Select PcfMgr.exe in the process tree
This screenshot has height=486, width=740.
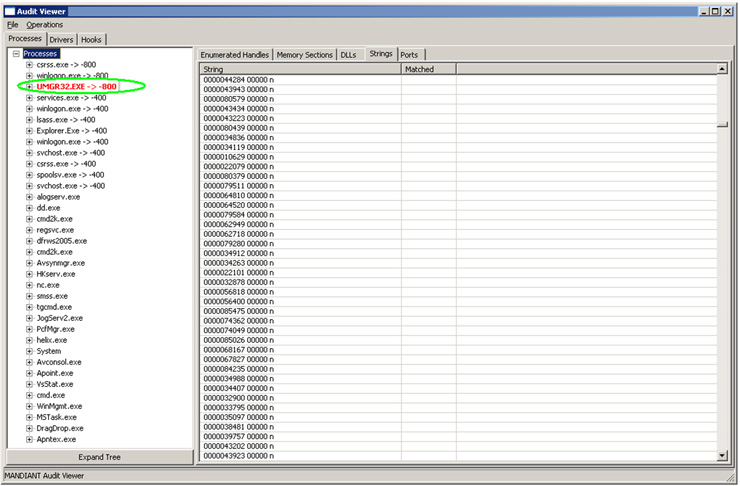pyautogui.click(x=56, y=329)
